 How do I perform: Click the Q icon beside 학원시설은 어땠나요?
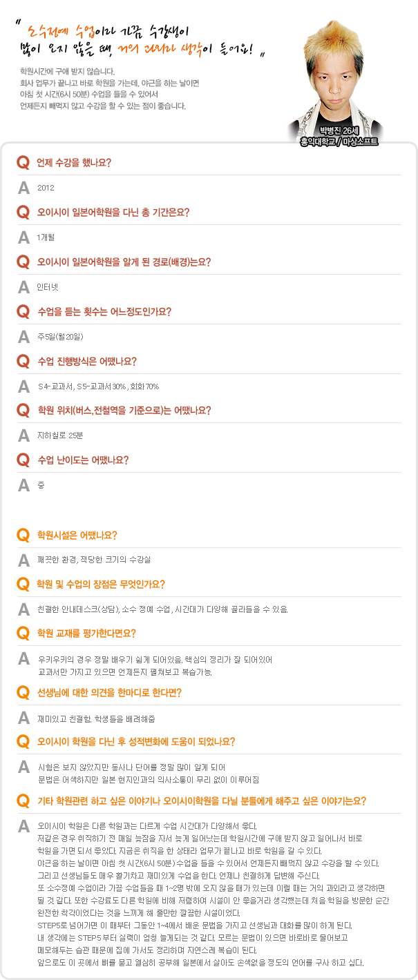point(23,535)
